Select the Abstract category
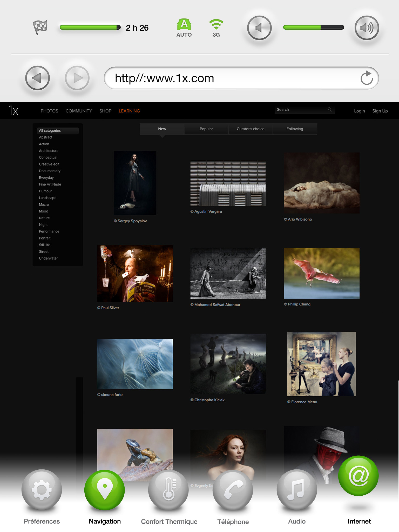The height and width of the screenshot is (532, 399). pos(46,137)
